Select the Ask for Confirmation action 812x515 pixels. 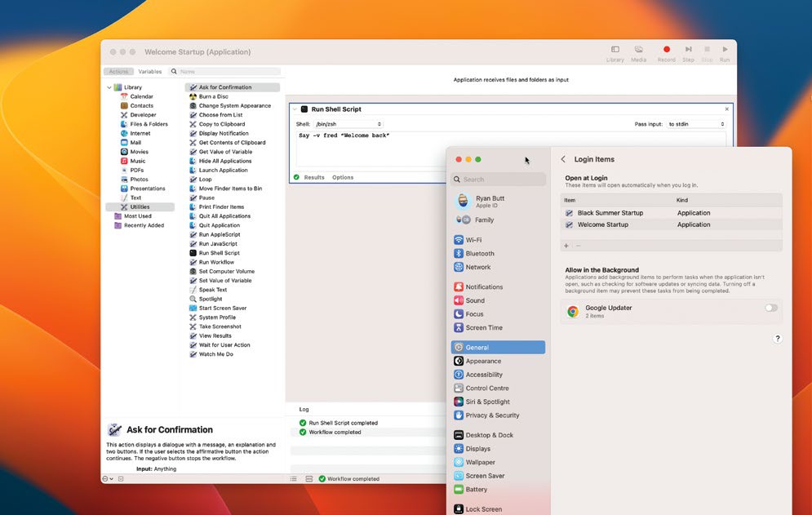pyautogui.click(x=232, y=87)
